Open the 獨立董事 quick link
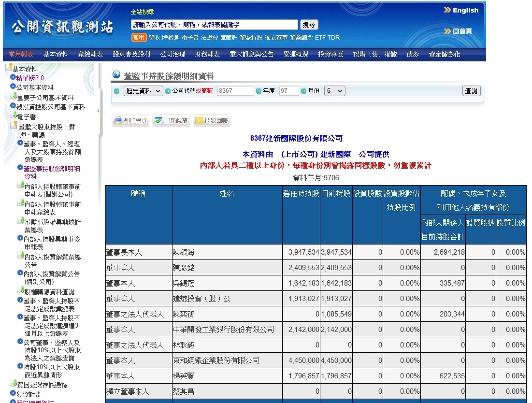This screenshot has height=403, width=532. tap(276, 38)
